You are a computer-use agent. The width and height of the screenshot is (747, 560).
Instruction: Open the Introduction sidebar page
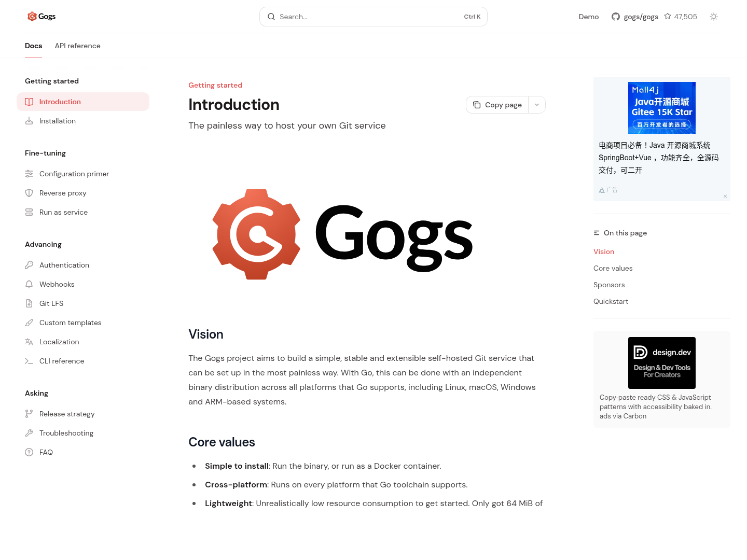[83, 102]
